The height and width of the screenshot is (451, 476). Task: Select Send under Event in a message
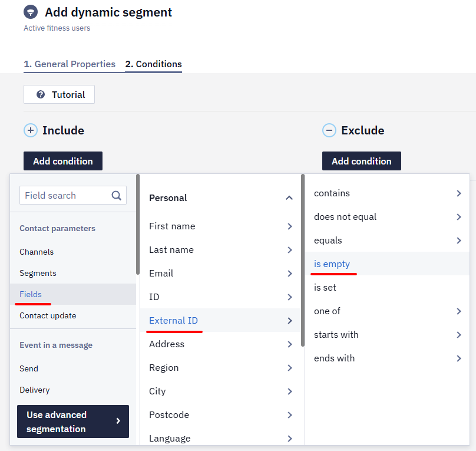pyautogui.click(x=73, y=368)
